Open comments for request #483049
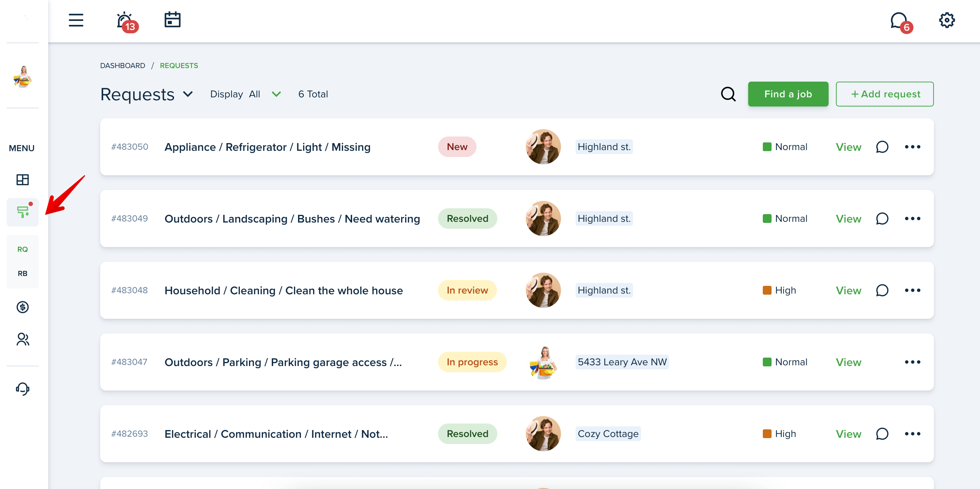The height and width of the screenshot is (489, 980). coord(882,219)
